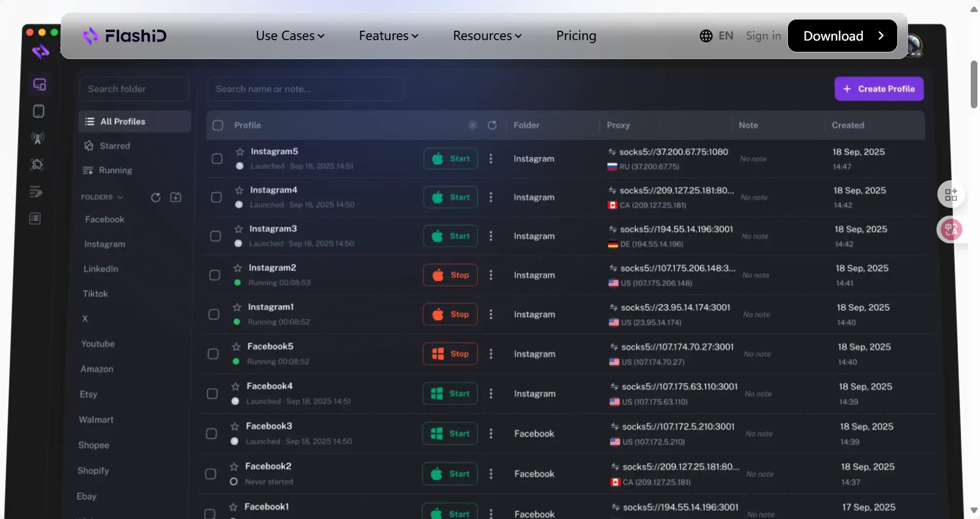Click the page vertical scrollbar thumb
This screenshot has height=519, width=980.
click(x=974, y=85)
